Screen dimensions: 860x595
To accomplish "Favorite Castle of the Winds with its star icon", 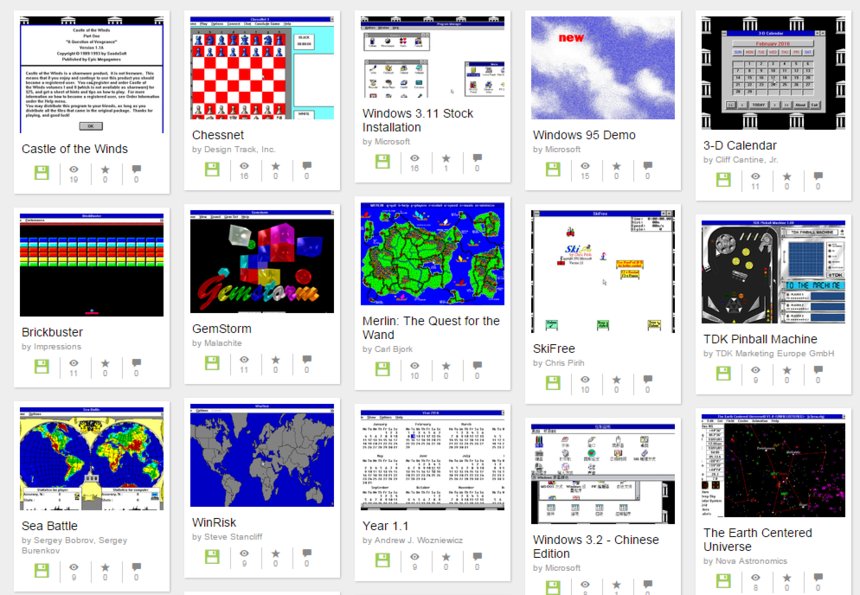I will 105,169.
